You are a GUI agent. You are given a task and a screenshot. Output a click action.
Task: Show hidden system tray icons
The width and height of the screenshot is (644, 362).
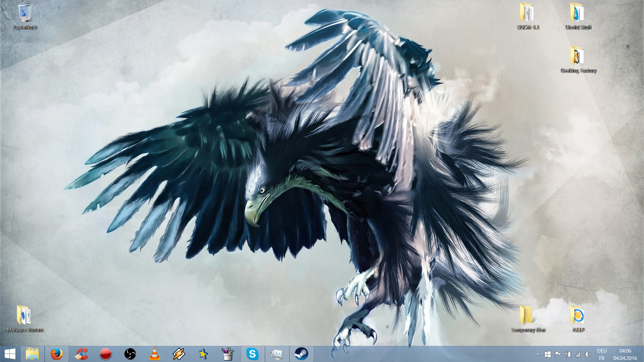538,354
